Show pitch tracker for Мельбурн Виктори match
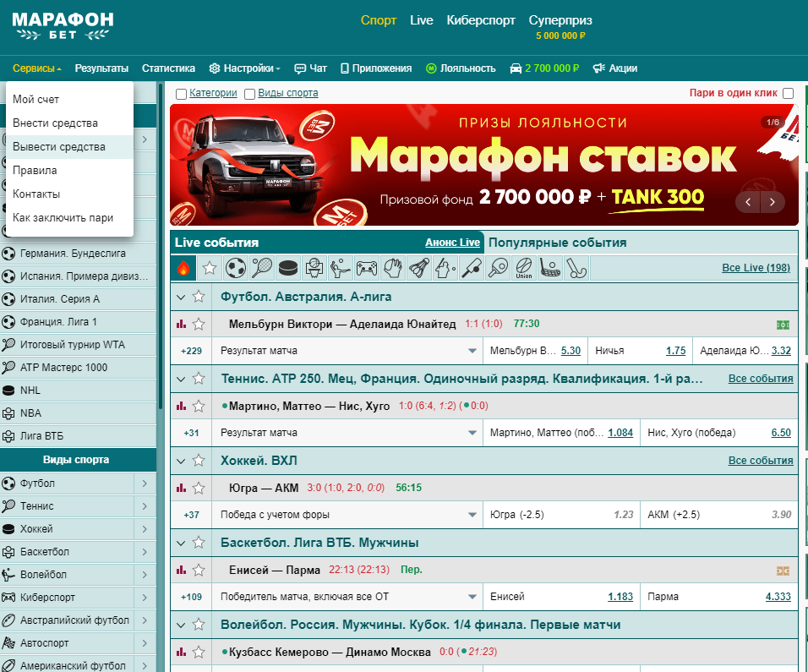The image size is (808, 672). click(783, 325)
